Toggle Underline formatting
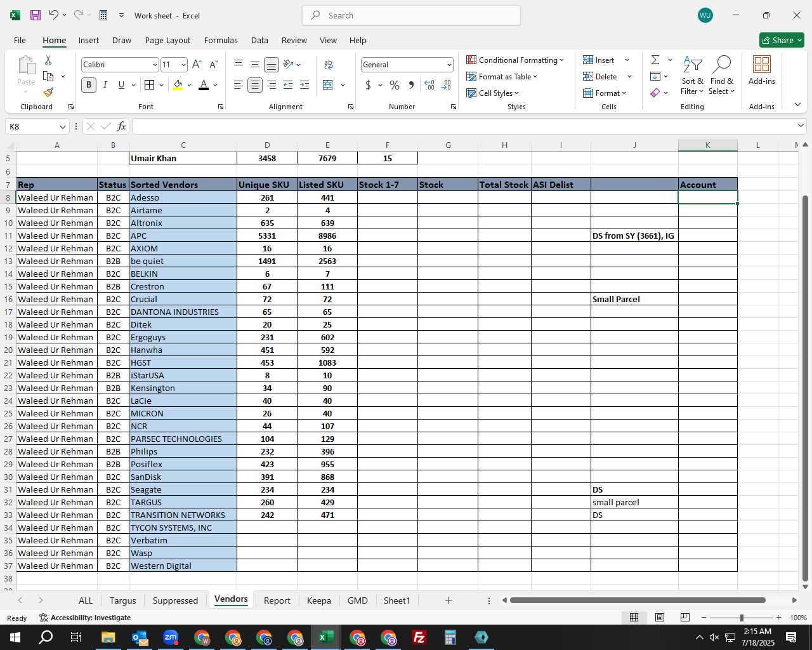The image size is (812, 650). 121,85
